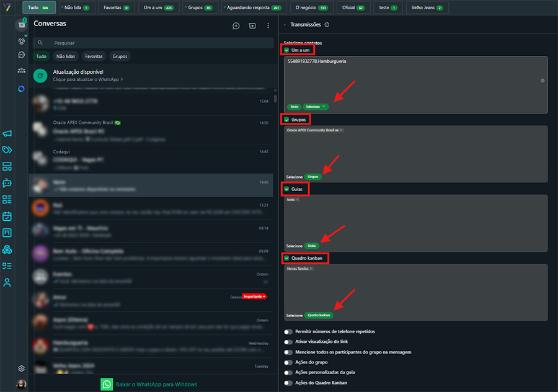Turn on Ativar visualização do link
558x392 pixels.
pos(288,342)
